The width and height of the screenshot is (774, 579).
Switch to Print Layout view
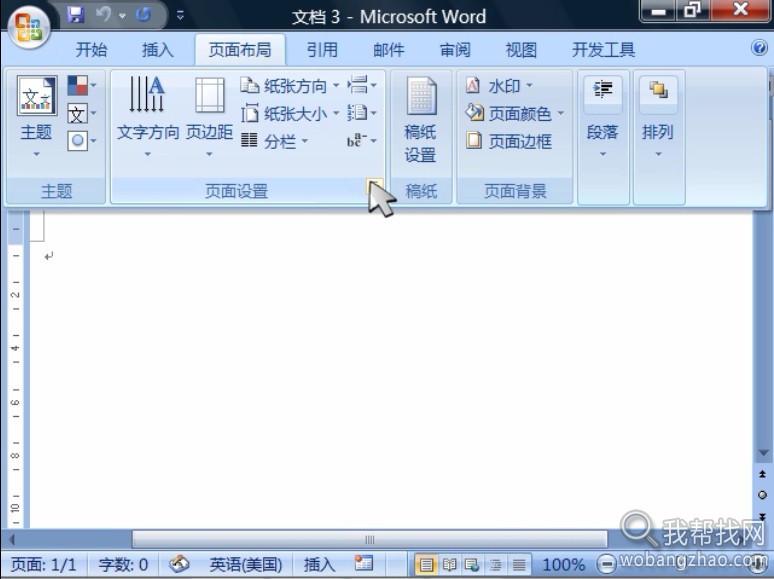pos(426,564)
